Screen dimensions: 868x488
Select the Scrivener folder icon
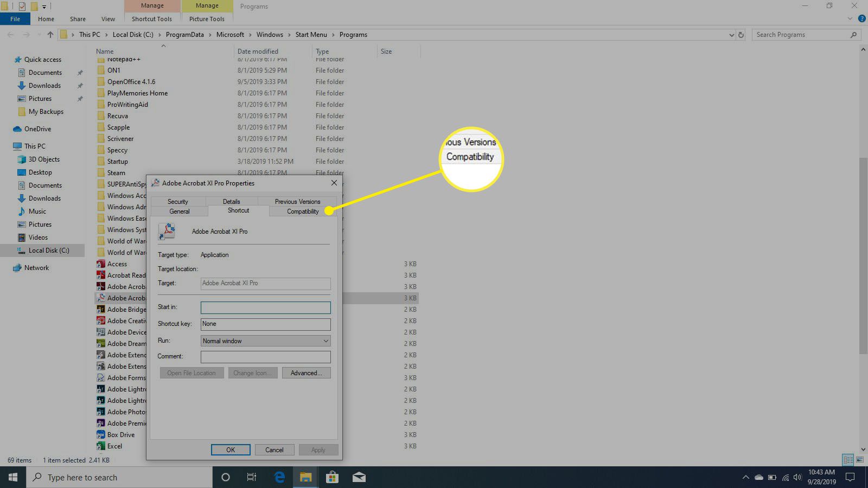(101, 139)
